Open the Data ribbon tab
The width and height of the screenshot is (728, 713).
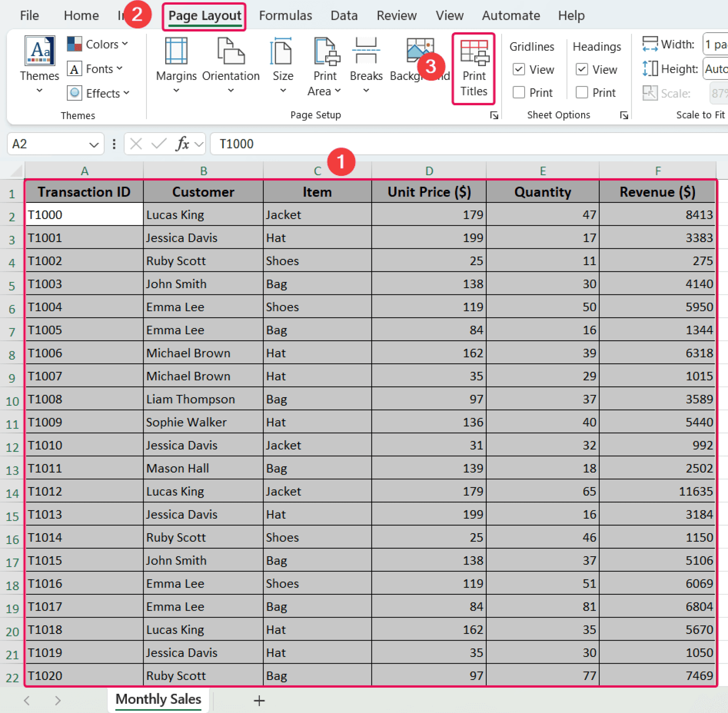[344, 15]
